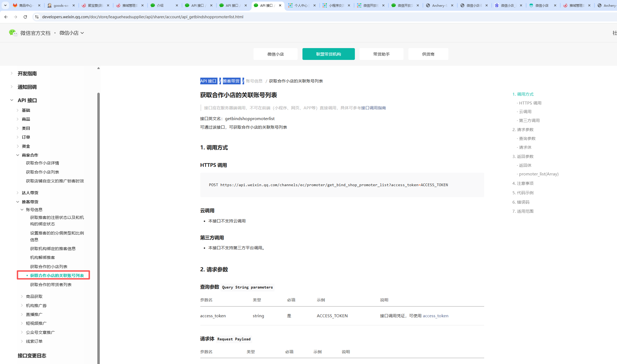
Task: Click sidebar scroll-up arrow
Action: coord(98,68)
